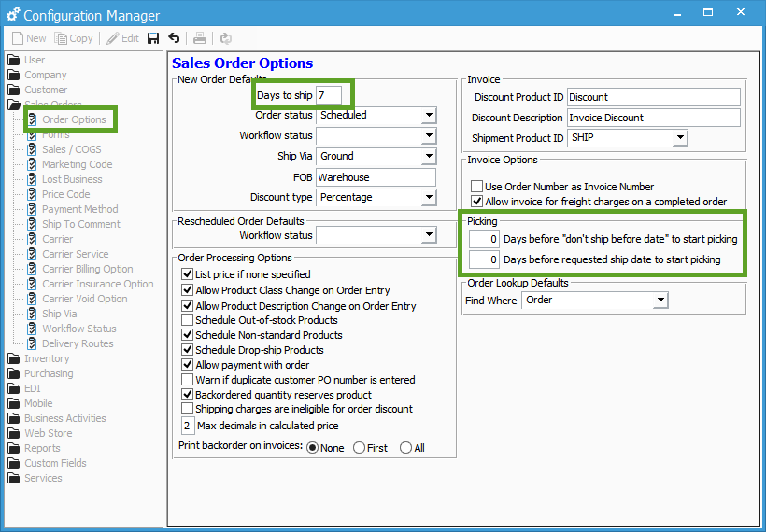
Task: Click the Price Code item icon
Action: (x=33, y=194)
